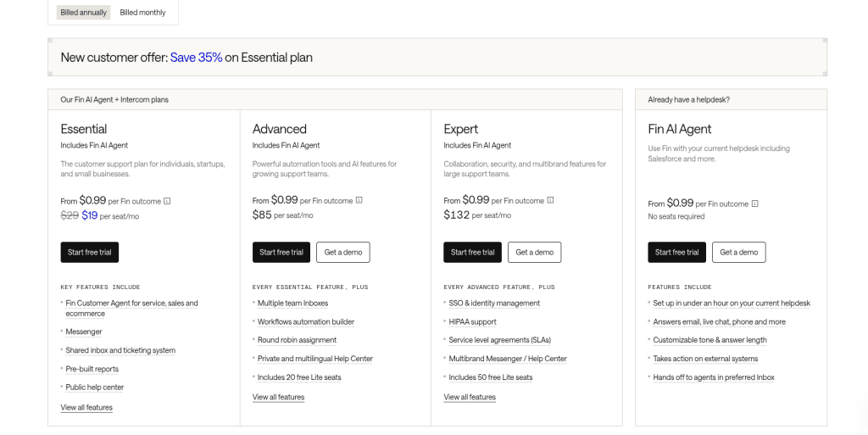Click the Advanced plan heading

280,129
